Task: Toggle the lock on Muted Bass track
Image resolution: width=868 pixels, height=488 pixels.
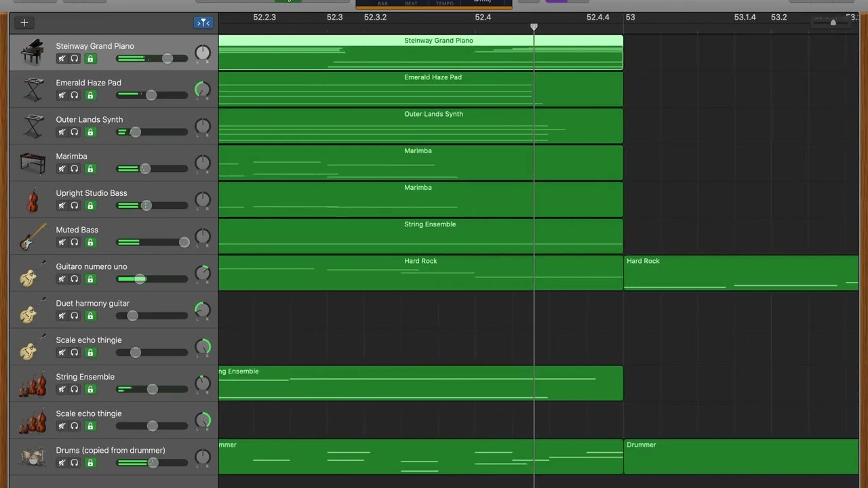Action: (x=90, y=242)
